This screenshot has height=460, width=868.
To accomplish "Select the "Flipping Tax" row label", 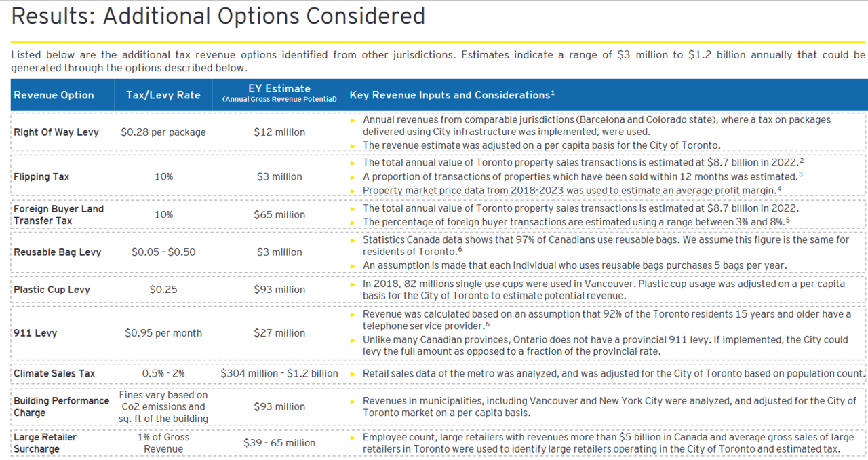I will (x=41, y=177).
